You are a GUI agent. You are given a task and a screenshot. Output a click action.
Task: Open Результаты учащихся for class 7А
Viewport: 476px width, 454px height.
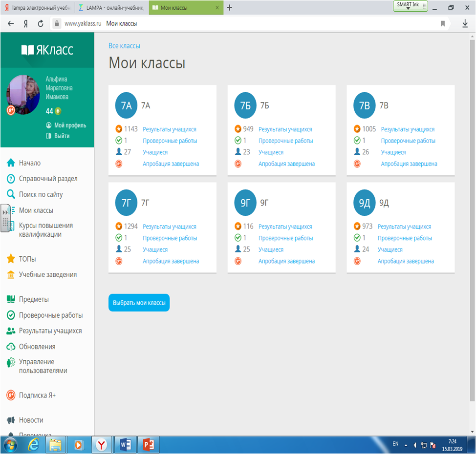(170, 129)
